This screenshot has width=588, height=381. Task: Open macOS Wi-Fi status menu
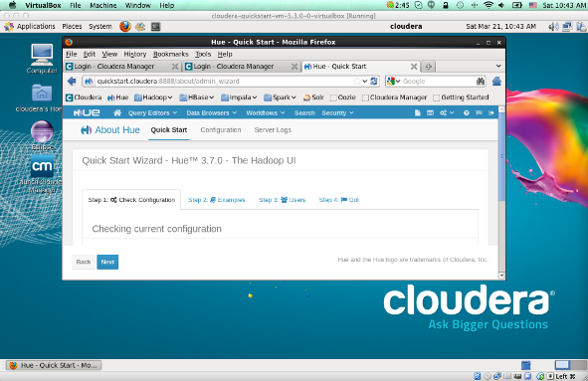pos(489,5)
